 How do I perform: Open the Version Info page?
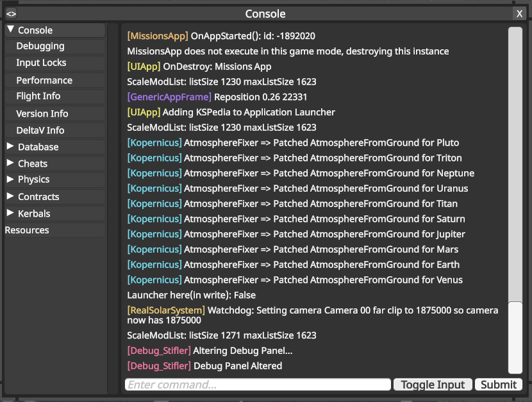(55, 113)
